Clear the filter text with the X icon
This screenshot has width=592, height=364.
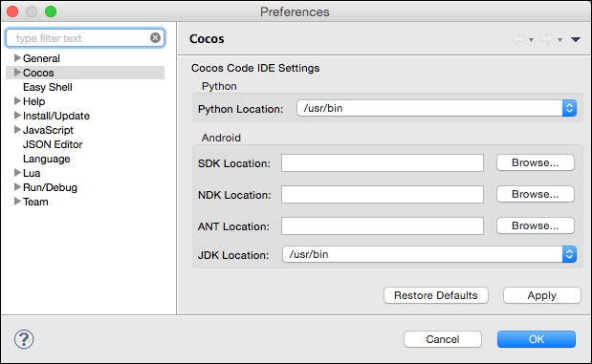155,37
